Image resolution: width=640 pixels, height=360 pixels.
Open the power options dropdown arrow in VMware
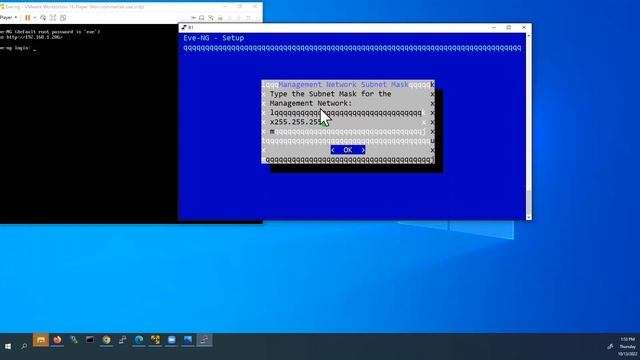35,18
